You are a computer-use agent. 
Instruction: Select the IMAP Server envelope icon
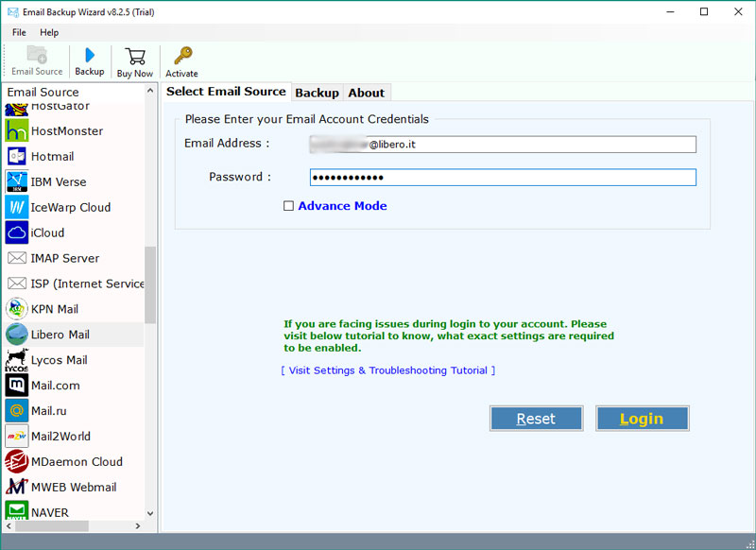[x=17, y=258]
